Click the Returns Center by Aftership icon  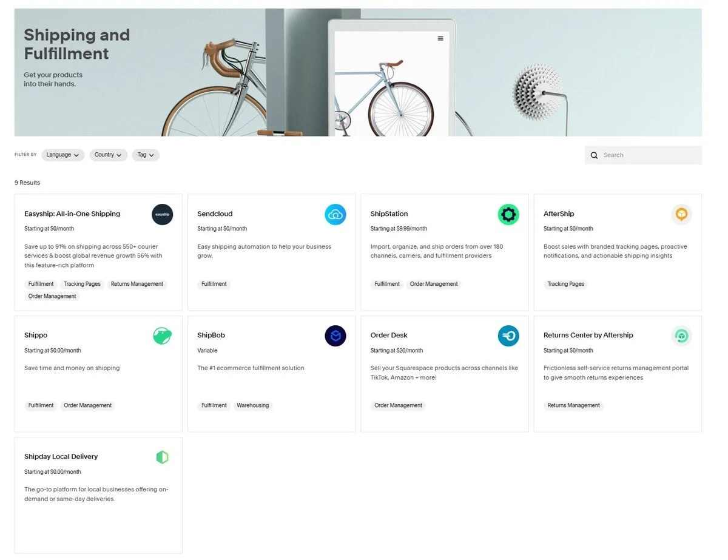(681, 336)
